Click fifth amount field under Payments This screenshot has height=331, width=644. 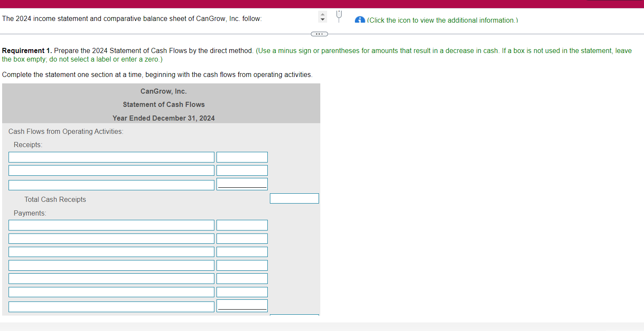[x=242, y=278]
